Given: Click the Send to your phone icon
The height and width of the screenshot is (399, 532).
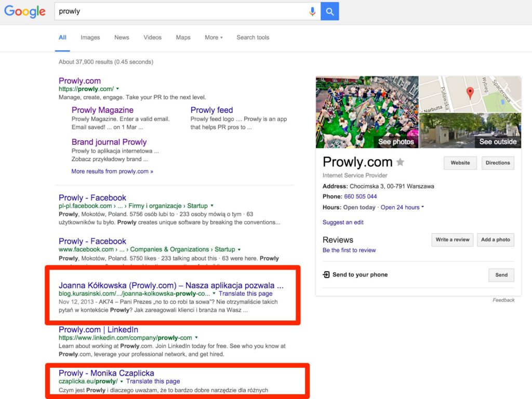Looking at the screenshot, I should tap(326, 275).
